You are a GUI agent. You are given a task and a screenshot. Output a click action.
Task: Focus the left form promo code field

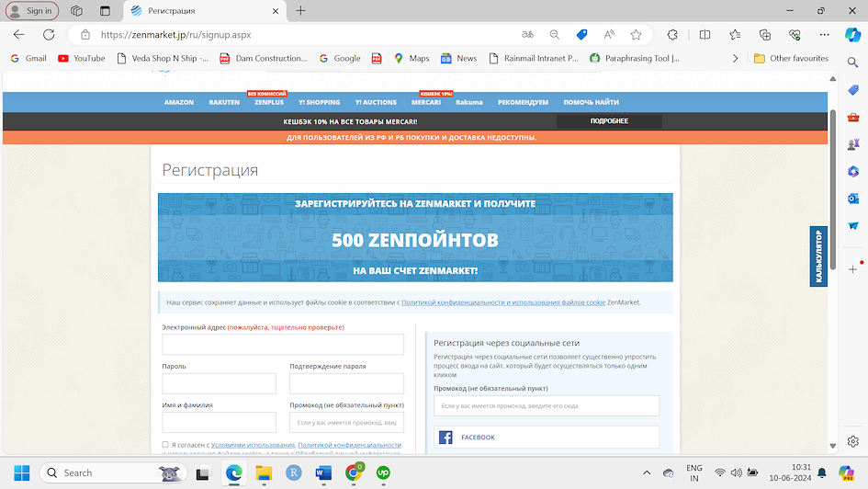tap(346, 422)
